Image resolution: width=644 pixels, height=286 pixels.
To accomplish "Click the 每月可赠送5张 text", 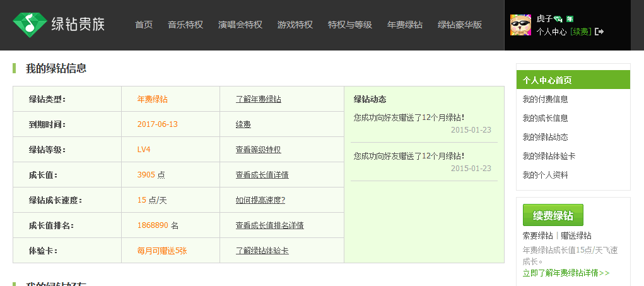I will tap(162, 251).
